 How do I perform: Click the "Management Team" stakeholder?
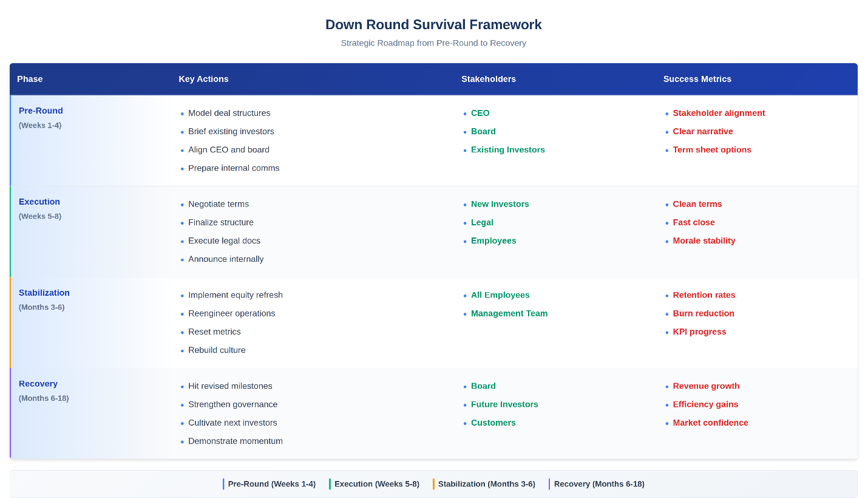509,313
